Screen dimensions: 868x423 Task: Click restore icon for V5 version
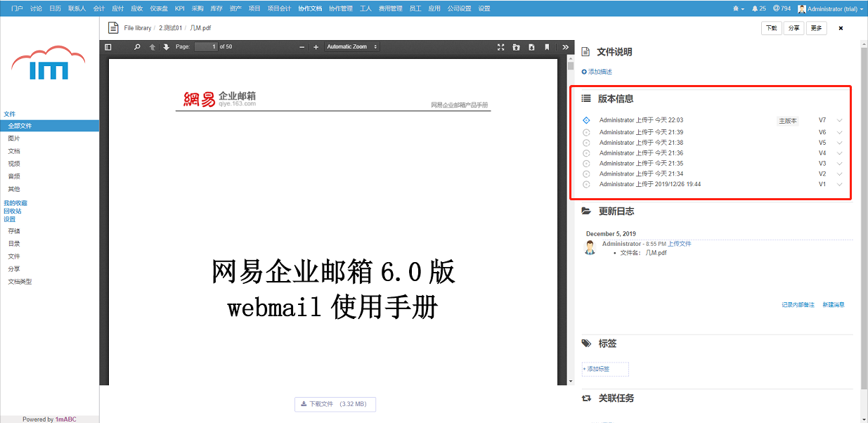click(x=586, y=143)
